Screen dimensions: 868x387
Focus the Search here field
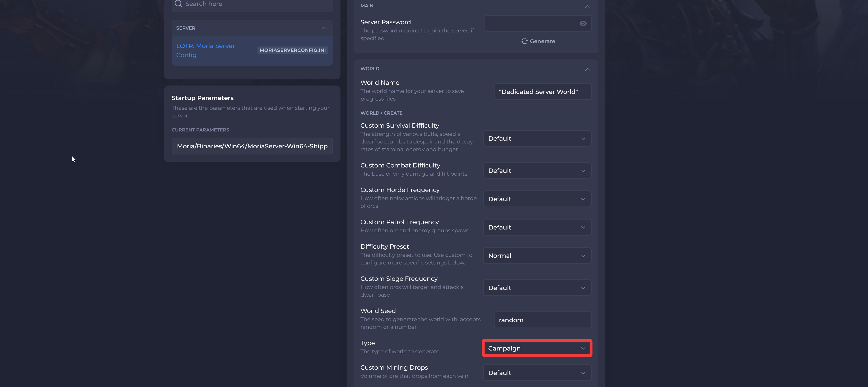(x=252, y=4)
